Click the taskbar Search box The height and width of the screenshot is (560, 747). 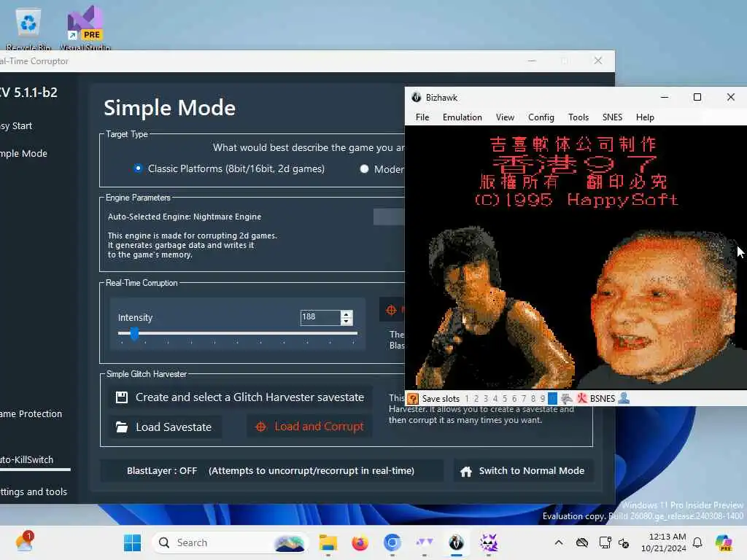coord(230,542)
